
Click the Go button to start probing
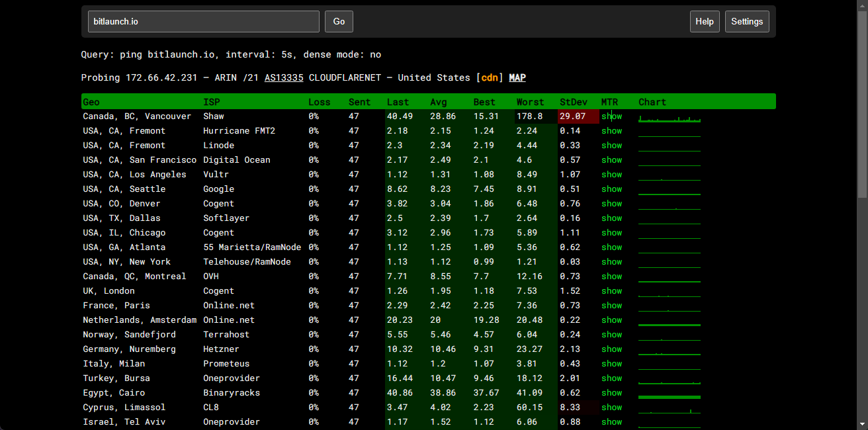(338, 21)
